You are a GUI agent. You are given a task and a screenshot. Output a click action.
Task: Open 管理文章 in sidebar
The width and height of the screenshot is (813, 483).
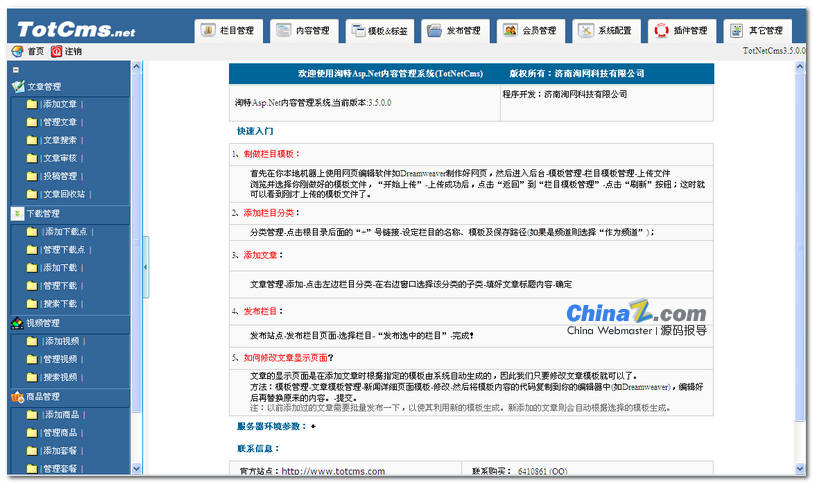pyautogui.click(x=60, y=122)
